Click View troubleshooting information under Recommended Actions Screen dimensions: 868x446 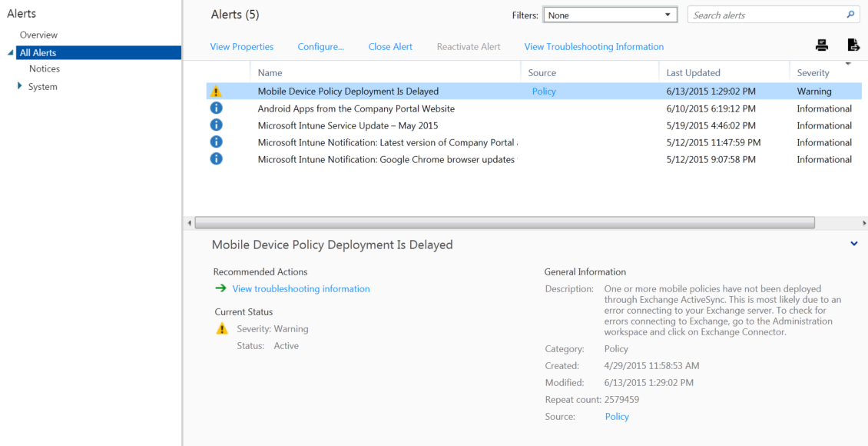click(x=300, y=288)
